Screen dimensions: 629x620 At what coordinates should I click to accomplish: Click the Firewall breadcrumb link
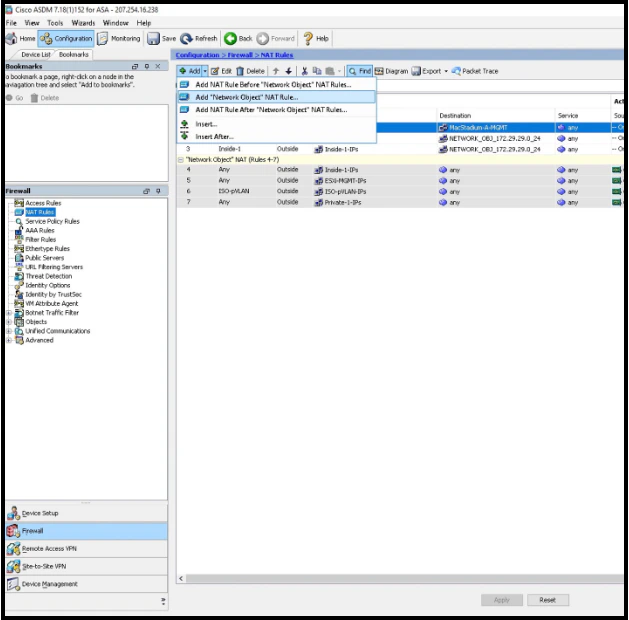(x=240, y=55)
